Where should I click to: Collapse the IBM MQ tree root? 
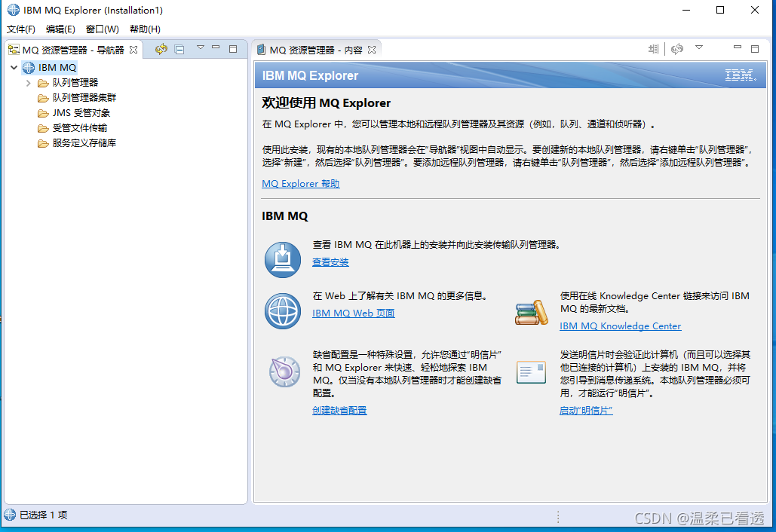point(14,67)
